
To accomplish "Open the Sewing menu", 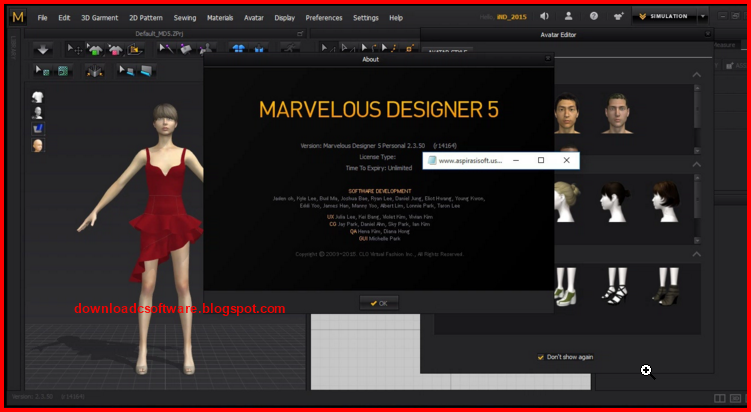I will tap(185, 18).
